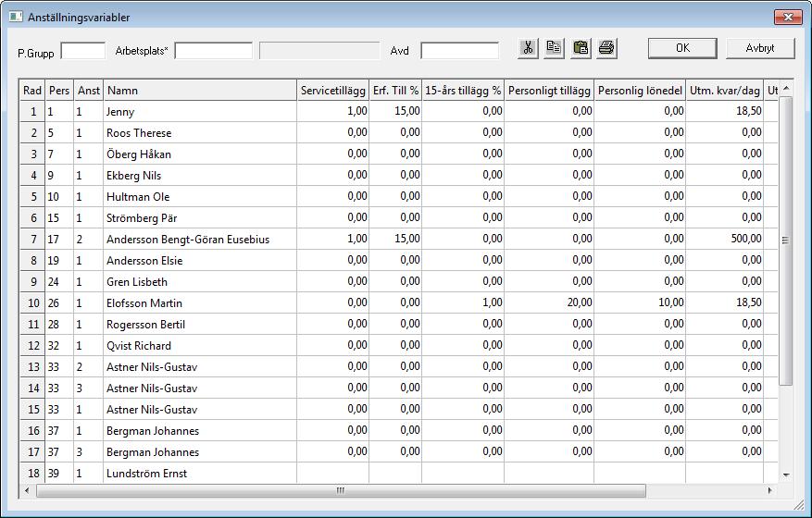This screenshot has width=812, height=518.
Task: Click row header number 3
Action: [32, 154]
